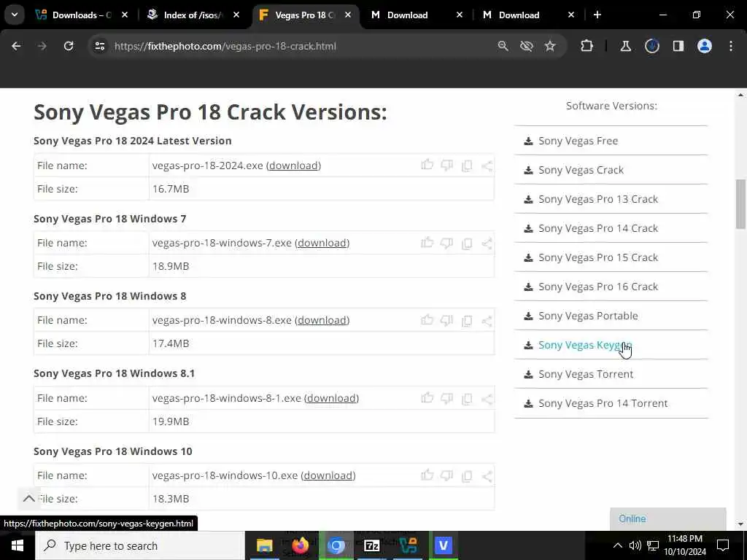Screen dimensions: 747x560
Task: Show hidden system tray icons
Action: pyautogui.click(x=617, y=545)
